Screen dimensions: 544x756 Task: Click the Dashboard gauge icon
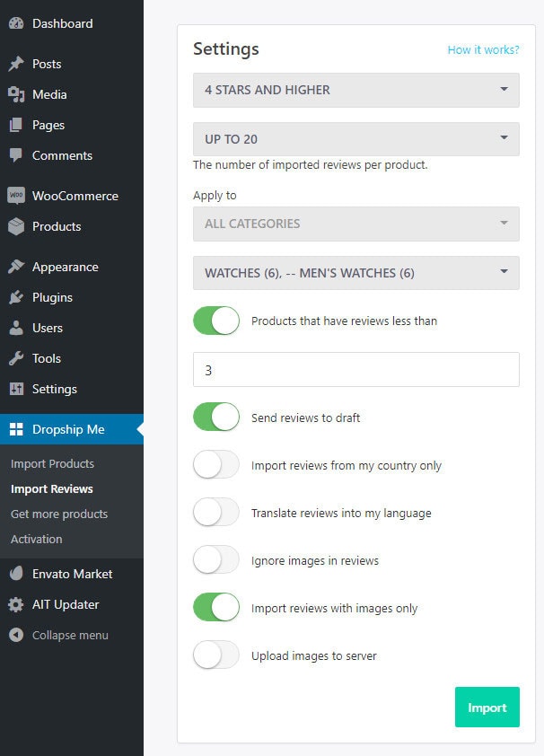click(x=16, y=23)
